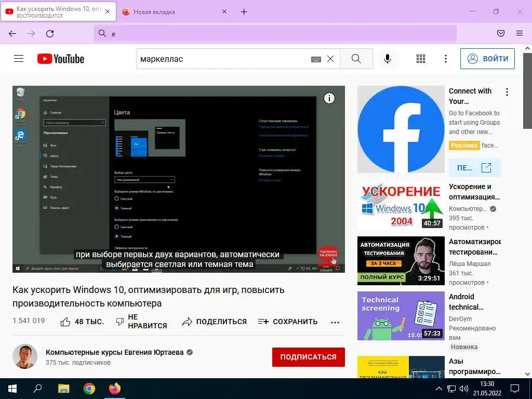Open a new browser tab
This screenshot has height=399, width=532.
point(244,12)
